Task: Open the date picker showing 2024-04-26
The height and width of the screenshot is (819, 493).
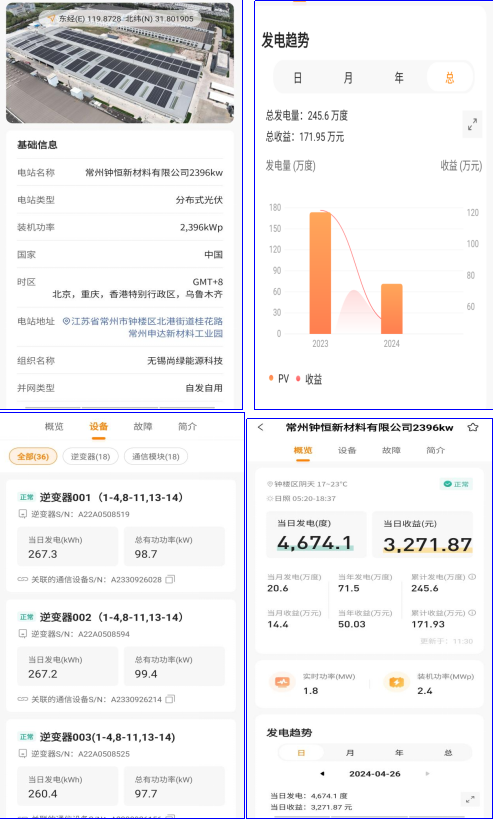Action: (x=375, y=774)
